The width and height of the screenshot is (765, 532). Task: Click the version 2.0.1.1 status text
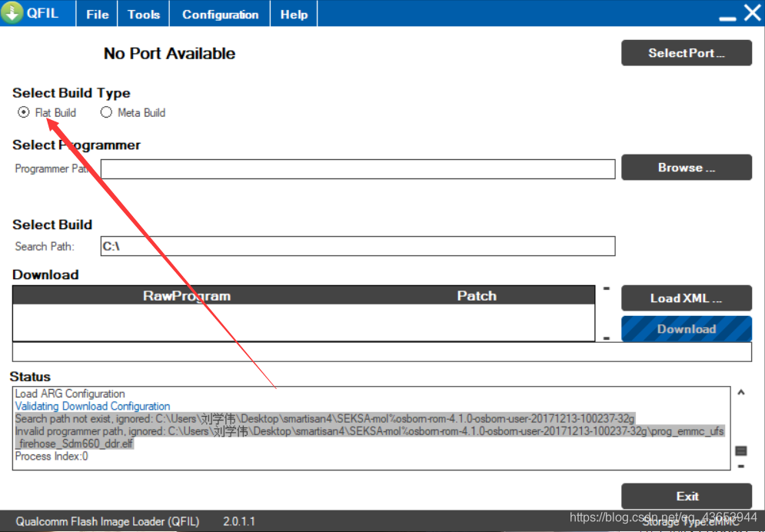(239, 521)
